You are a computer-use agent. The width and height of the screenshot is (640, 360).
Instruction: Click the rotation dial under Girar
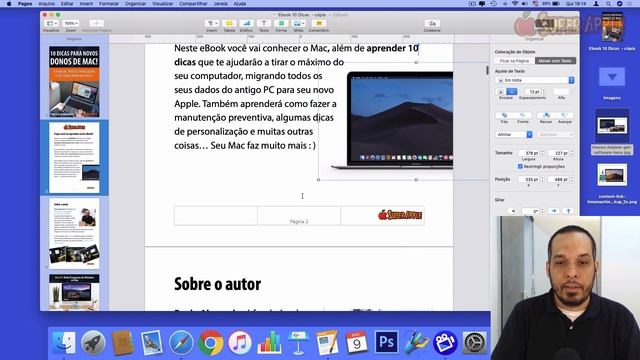click(513, 211)
